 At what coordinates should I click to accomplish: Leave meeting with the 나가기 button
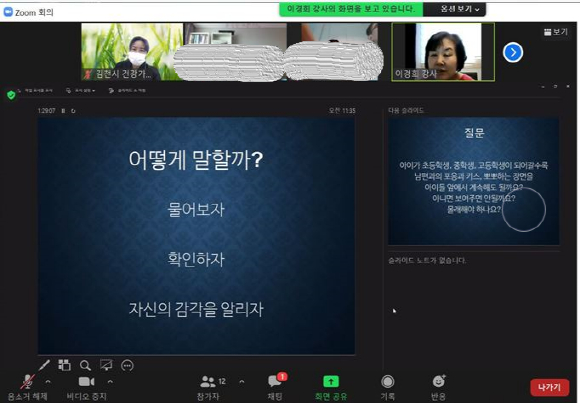click(x=549, y=387)
